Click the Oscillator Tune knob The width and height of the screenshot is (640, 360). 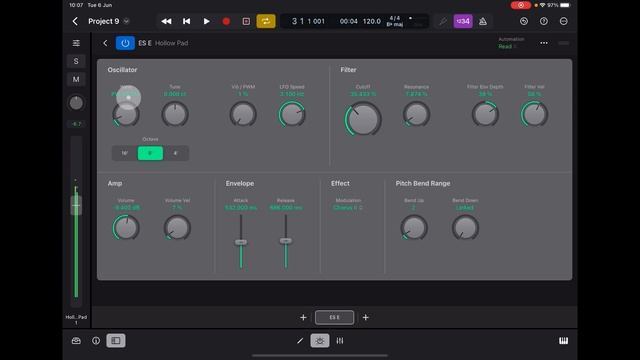coord(175,115)
